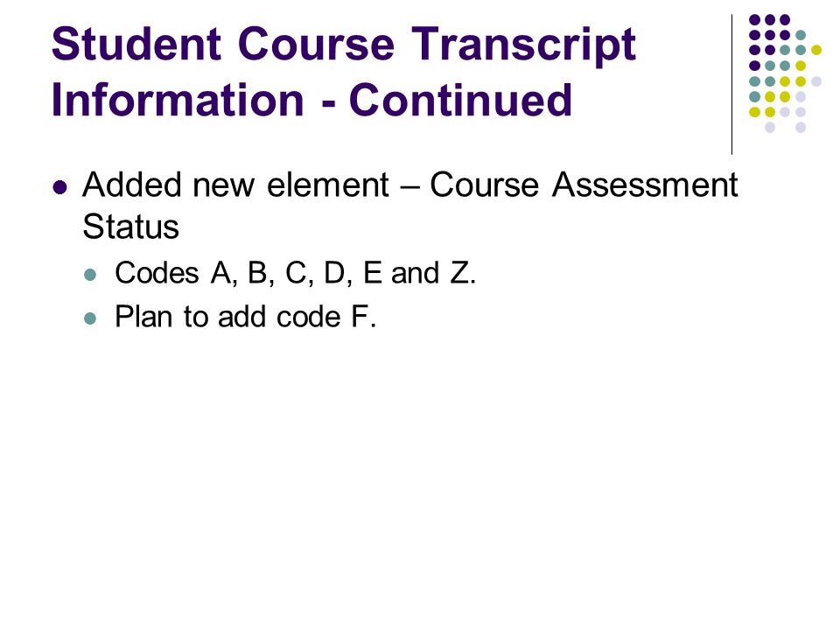
Task: Click the word "Course" in the slide title
Action: (x=316, y=44)
